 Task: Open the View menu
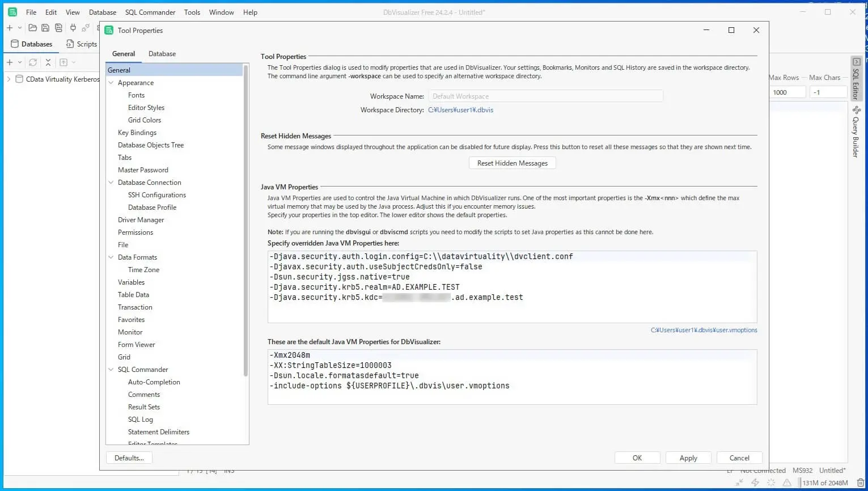pos(73,12)
